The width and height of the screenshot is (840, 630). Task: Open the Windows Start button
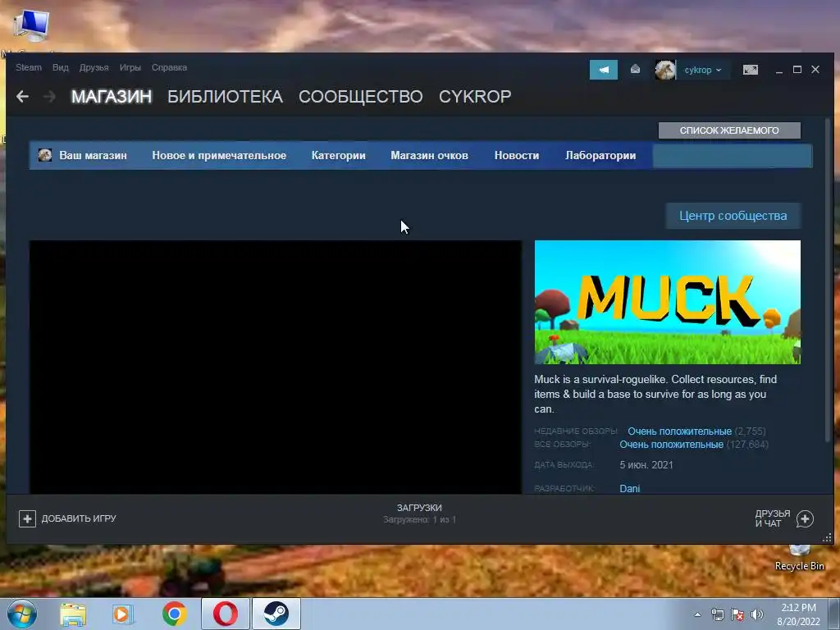point(22,614)
